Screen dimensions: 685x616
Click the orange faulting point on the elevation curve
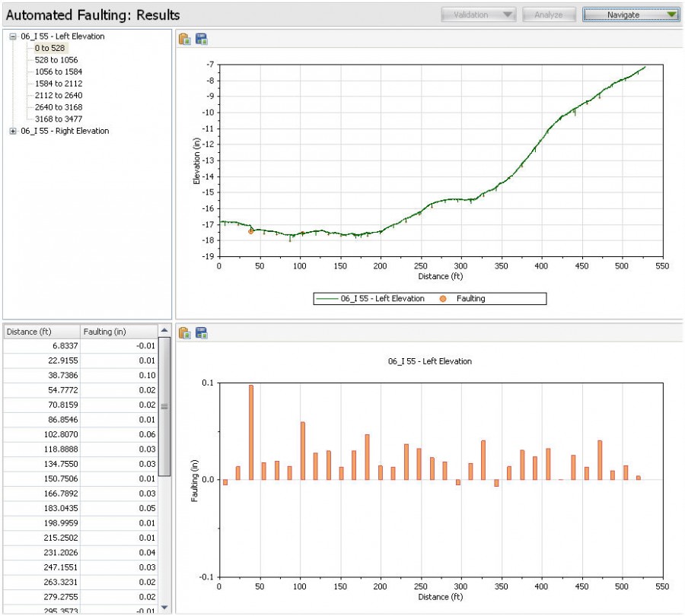(250, 232)
